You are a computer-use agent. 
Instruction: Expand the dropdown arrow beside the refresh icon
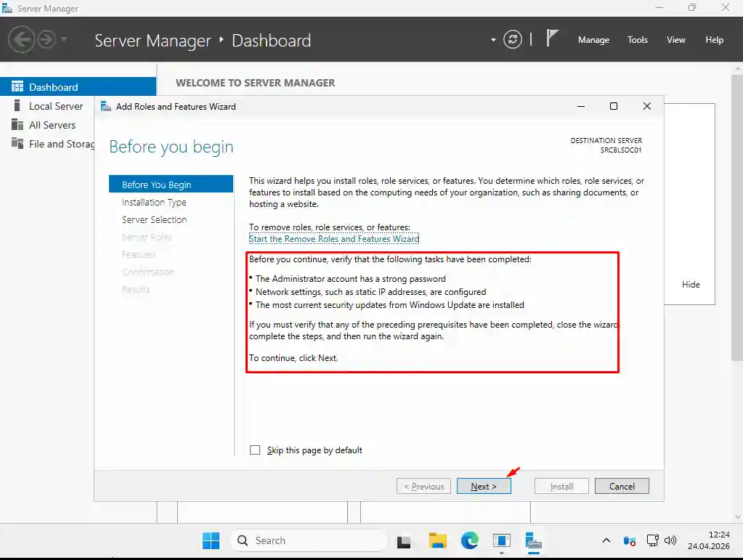[493, 40]
